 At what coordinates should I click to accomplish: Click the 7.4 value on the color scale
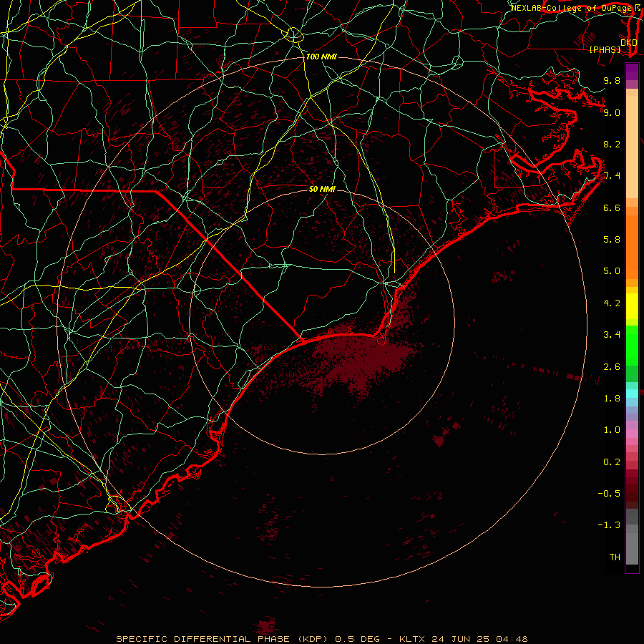click(x=612, y=176)
